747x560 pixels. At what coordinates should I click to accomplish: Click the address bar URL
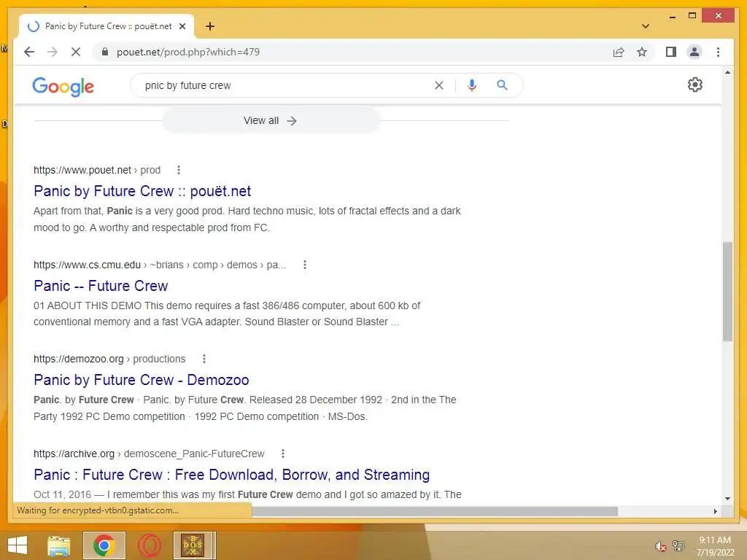188,52
